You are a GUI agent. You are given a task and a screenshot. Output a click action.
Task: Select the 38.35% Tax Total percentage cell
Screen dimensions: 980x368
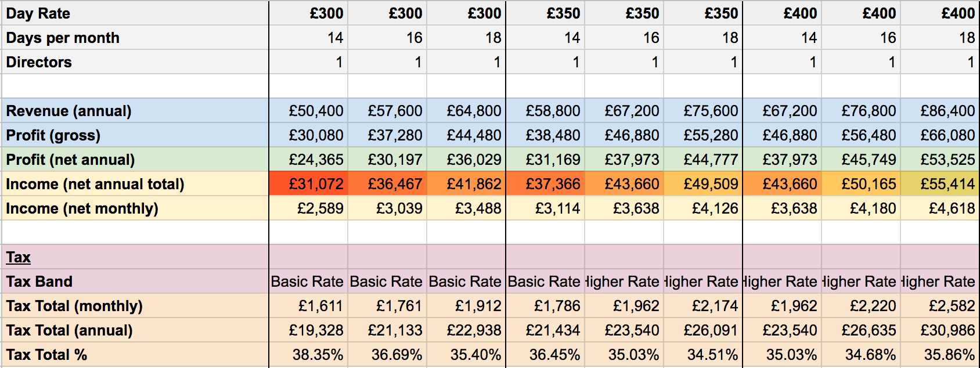309,355
